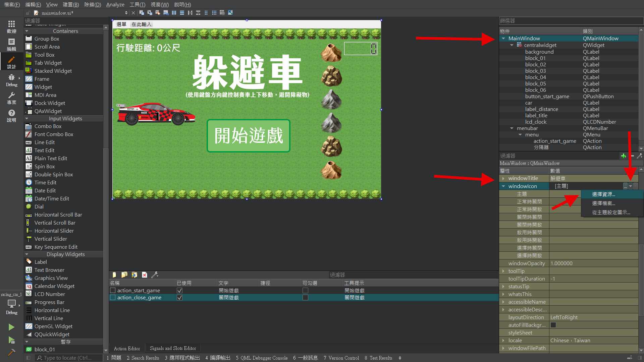Click the build hammer icon
This screenshot has height=362, width=644.
[x=11, y=352]
